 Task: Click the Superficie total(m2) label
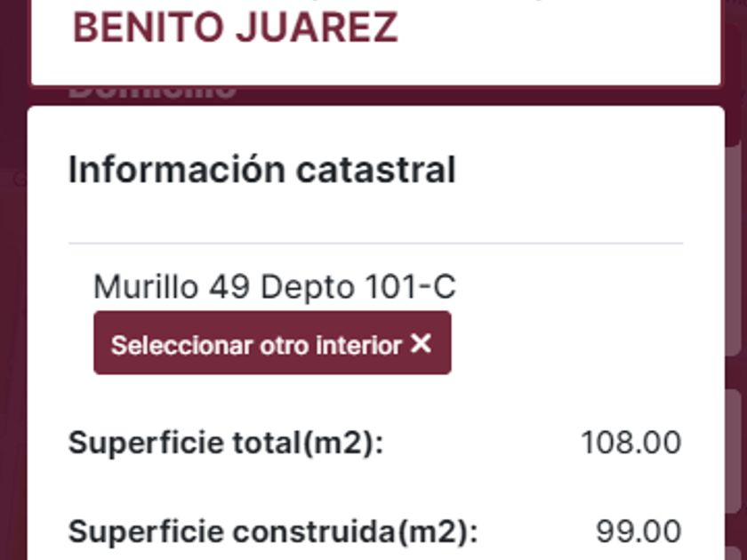225,443
